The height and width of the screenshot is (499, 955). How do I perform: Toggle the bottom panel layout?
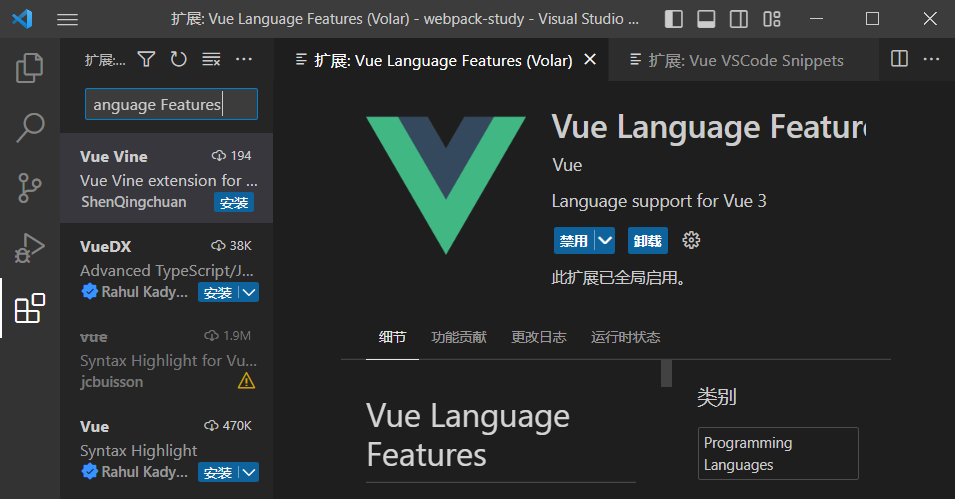point(707,19)
